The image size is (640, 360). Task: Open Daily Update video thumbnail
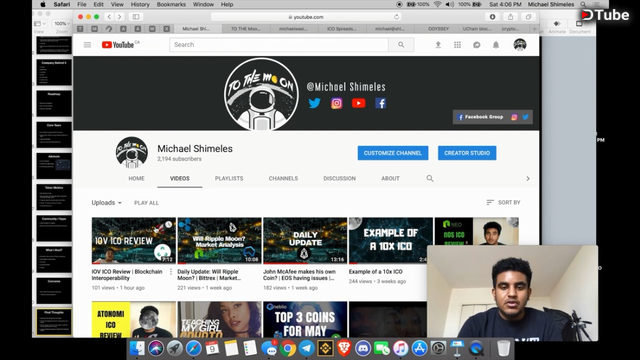pos(305,240)
